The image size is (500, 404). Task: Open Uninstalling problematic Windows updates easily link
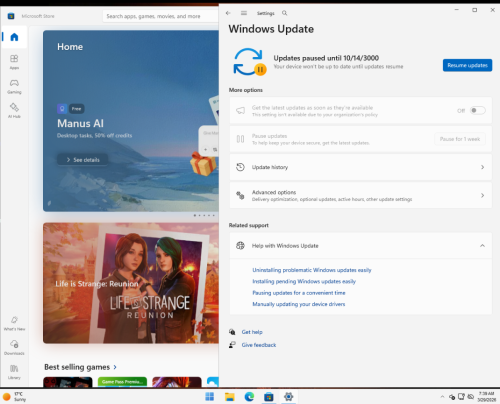312,270
